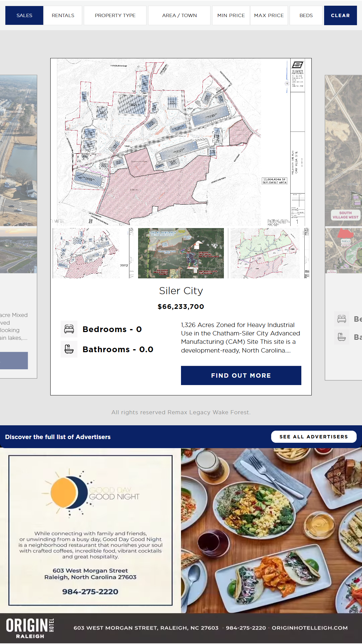Select the green parcel map thumbnail
362x644 pixels.
(x=269, y=253)
